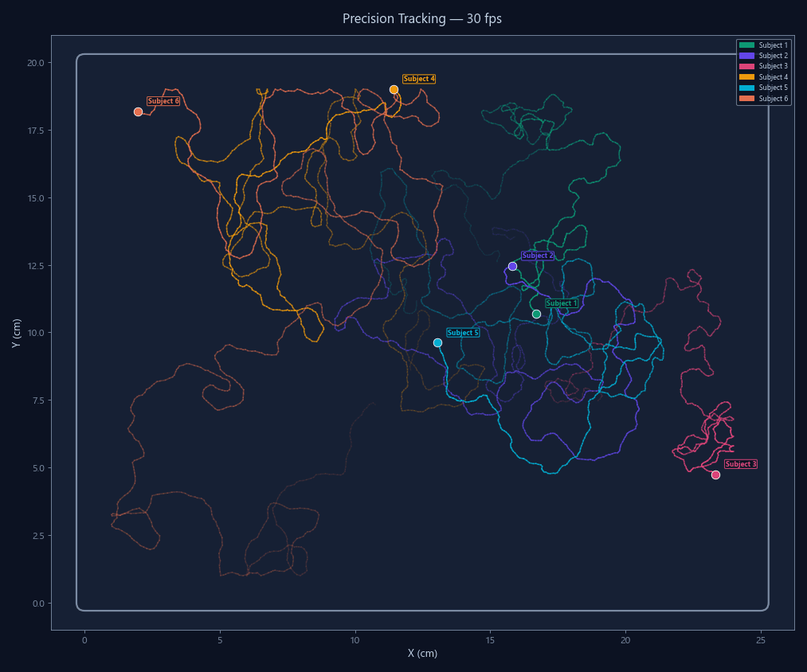Click the X (cm) axis label
Image resolution: width=807 pixels, height=672 pixels.
pos(422,654)
